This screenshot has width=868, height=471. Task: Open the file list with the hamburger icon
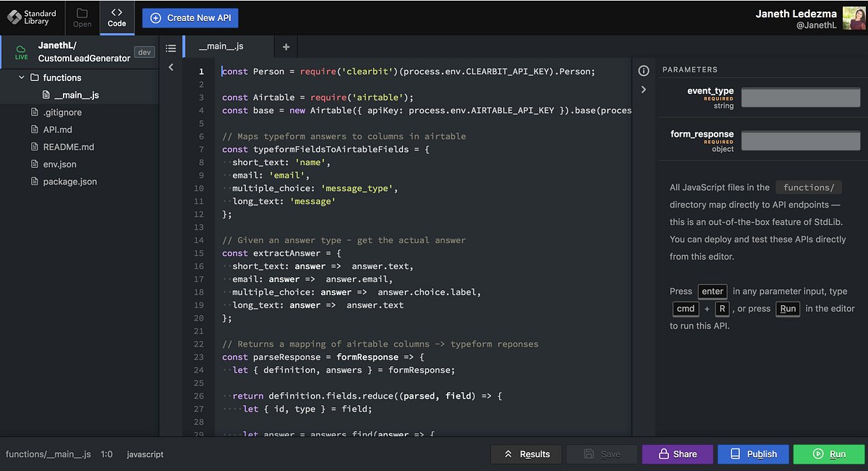coord(171,47)
